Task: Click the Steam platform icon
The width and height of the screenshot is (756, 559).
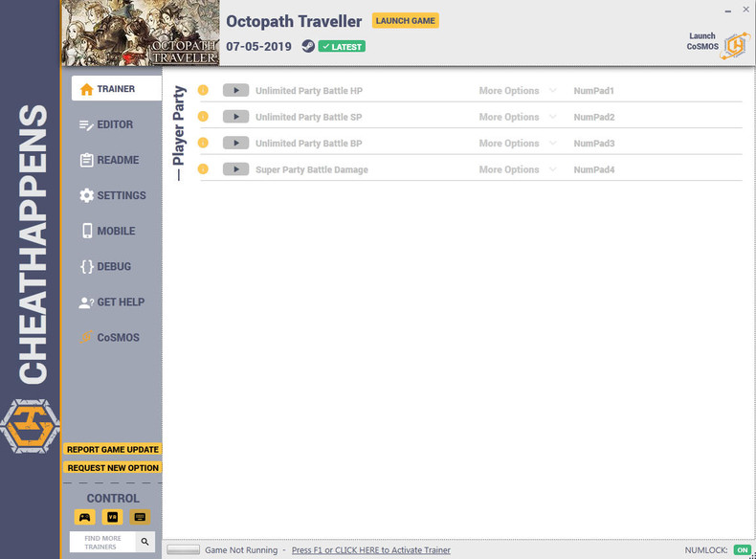Action: [308, 46]
